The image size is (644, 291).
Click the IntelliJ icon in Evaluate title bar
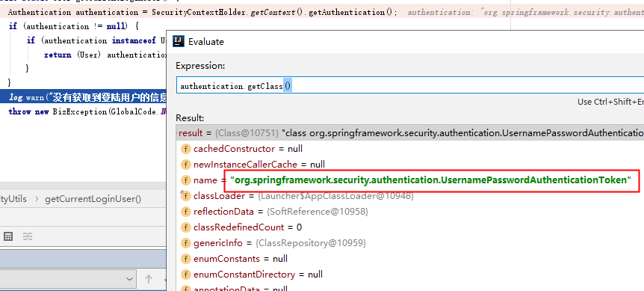point(179,41)
